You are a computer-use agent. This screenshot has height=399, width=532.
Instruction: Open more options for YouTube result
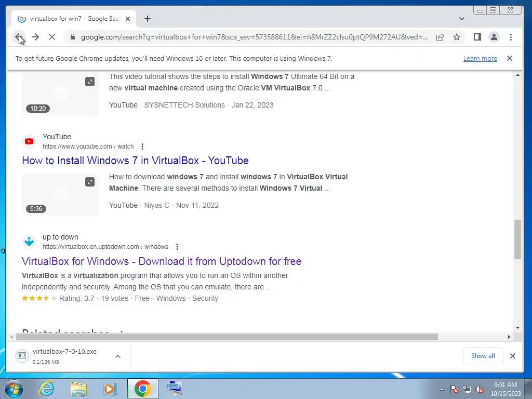pos(142,147)
